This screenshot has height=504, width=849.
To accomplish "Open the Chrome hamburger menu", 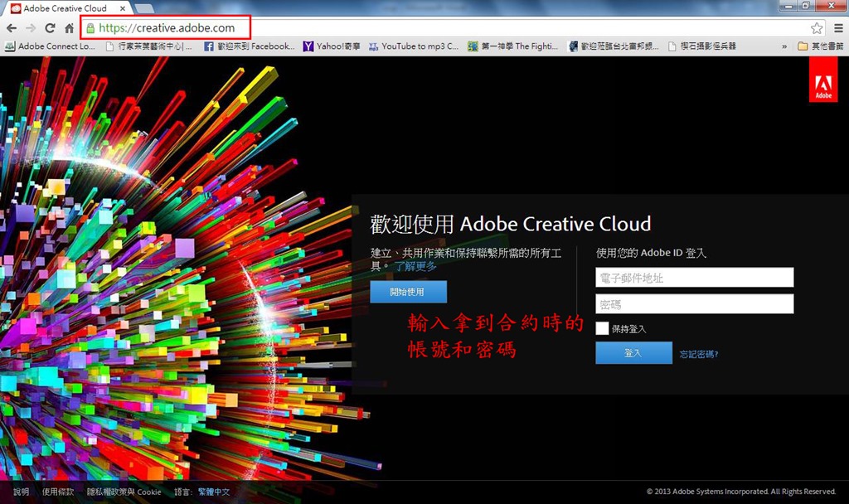I will 837,28.
